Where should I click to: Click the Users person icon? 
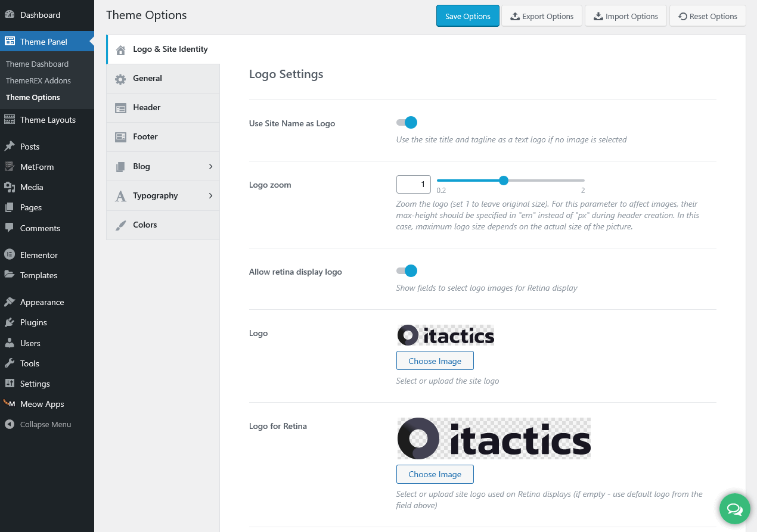coord(10,343)
